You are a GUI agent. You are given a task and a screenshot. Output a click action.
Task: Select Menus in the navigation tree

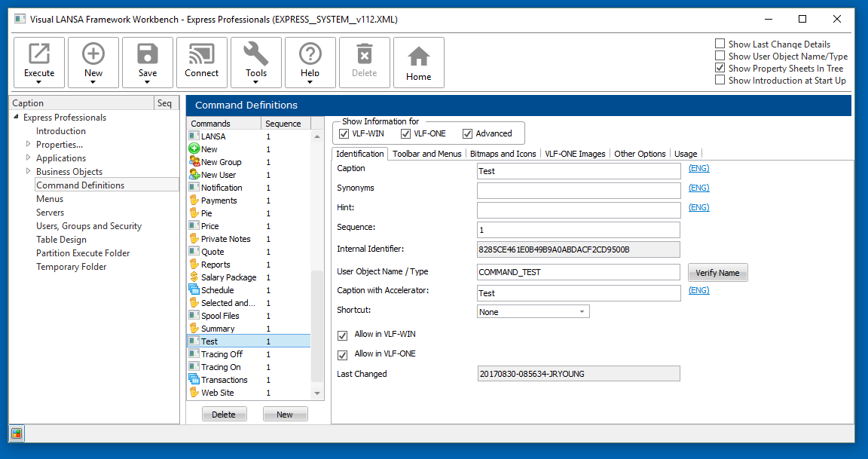(x=50, y=199)
